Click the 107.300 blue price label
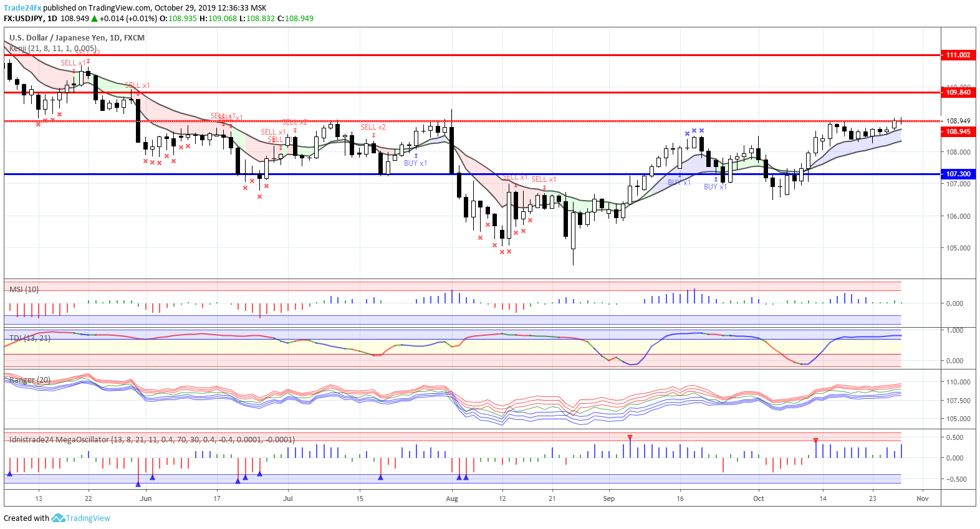Viewport: 980px width, 529px height. click(x=958, y=174)
